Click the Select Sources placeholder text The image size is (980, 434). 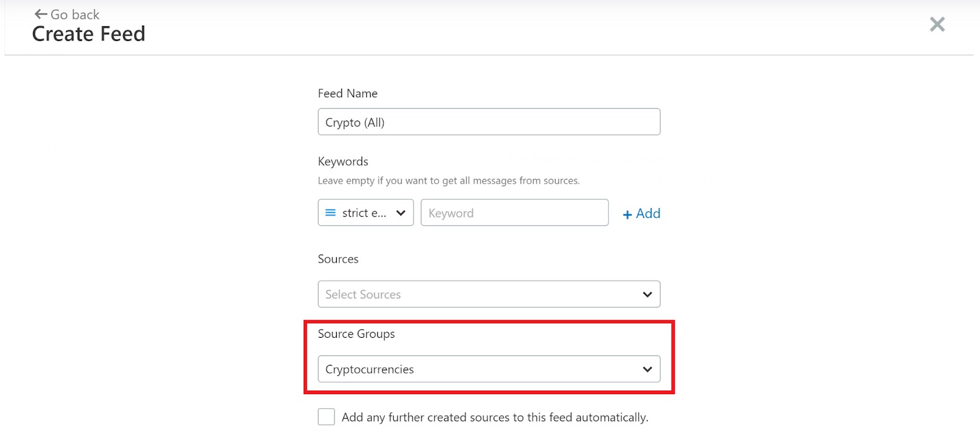click(x=363, y=294)
